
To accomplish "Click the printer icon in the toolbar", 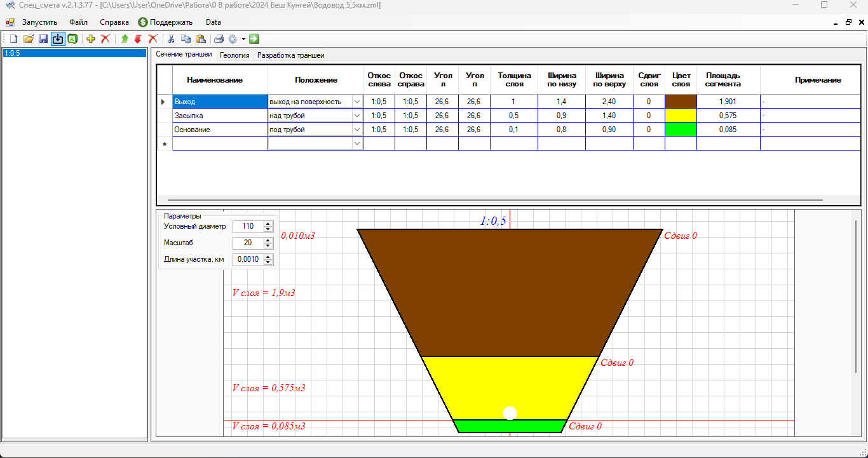I will pyautogui.click(x=219, y=39).
